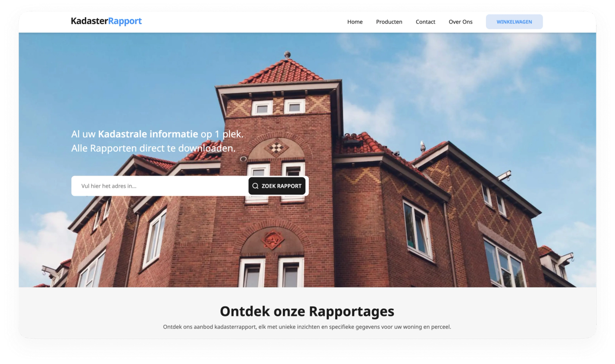Open the Contact page
Image resolution: width=615 pixels, height=364 pixels.
tap(425, 22)
